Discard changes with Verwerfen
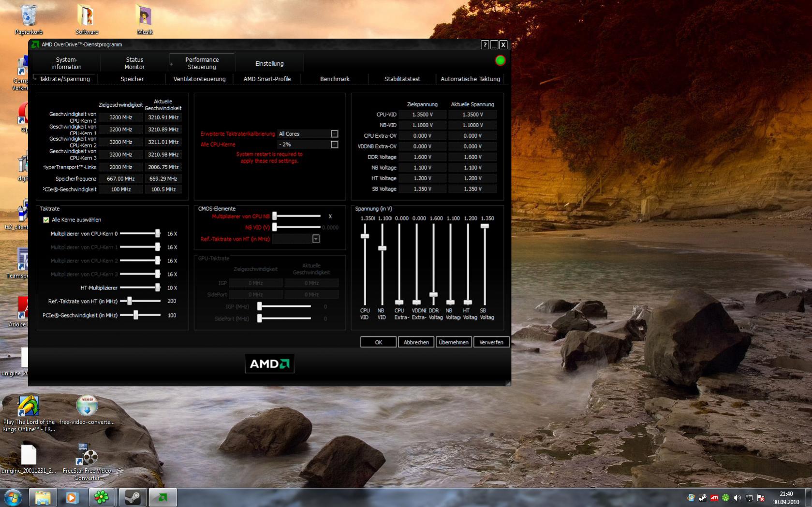This screenshot has width=812, height=507. 491,342
